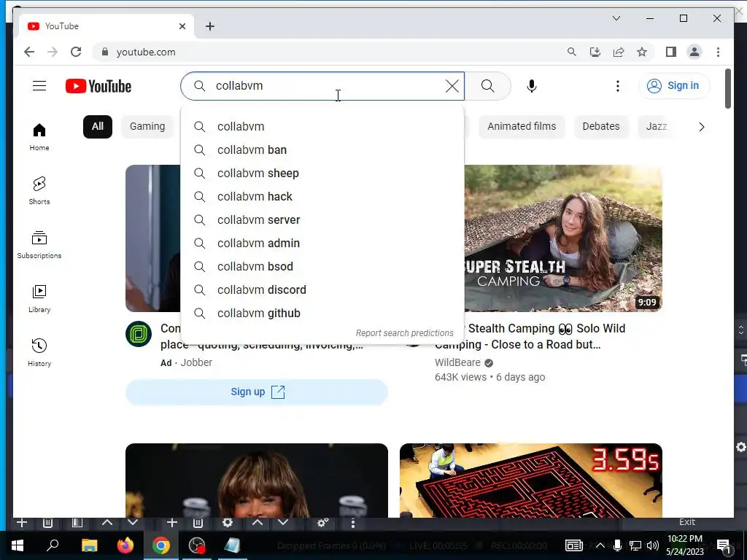Choose suggestion "collabvm server"

point(322,220)
